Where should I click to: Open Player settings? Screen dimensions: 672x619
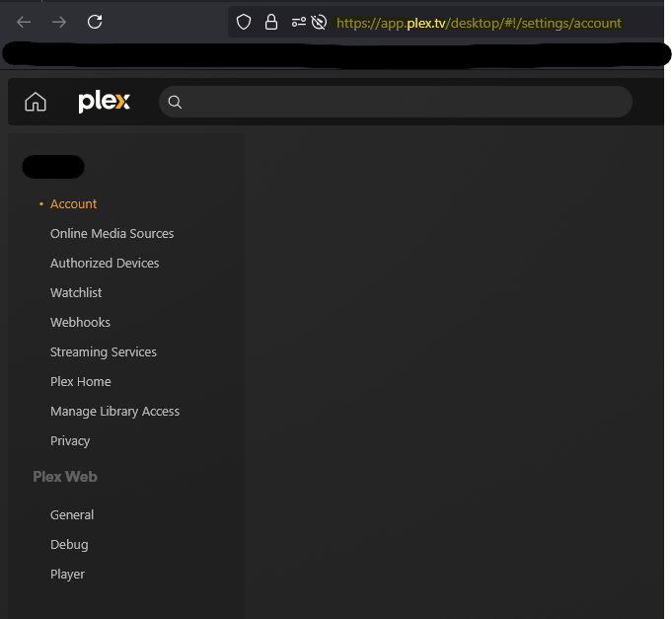pyautogui.click(x=67, y=575)
